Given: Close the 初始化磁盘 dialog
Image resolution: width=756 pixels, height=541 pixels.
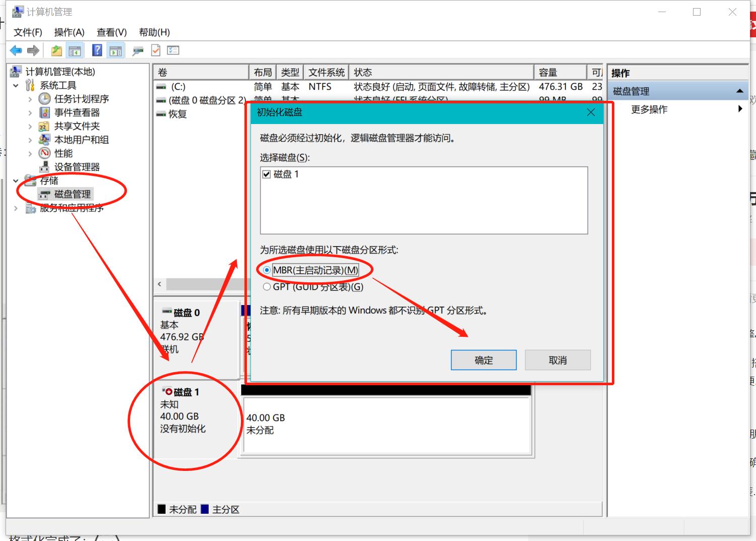Looking at the screenshot, I should [591, 112].
